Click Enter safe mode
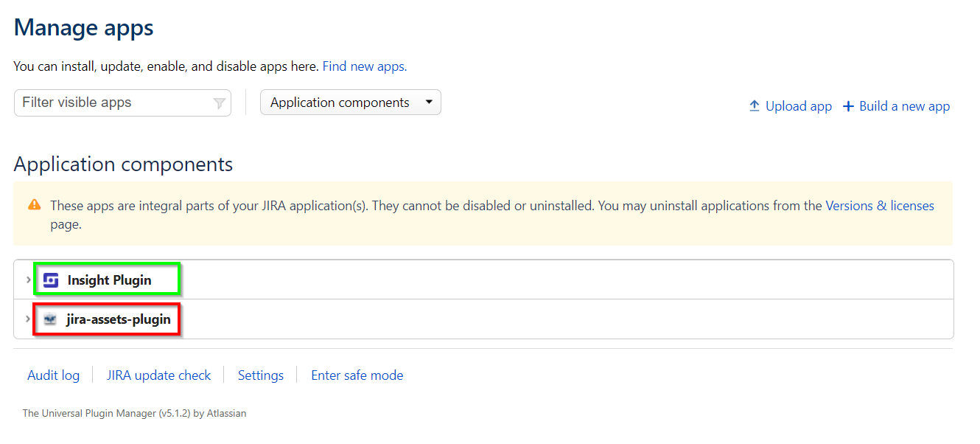980x444 pixels. tap(357, 375)
